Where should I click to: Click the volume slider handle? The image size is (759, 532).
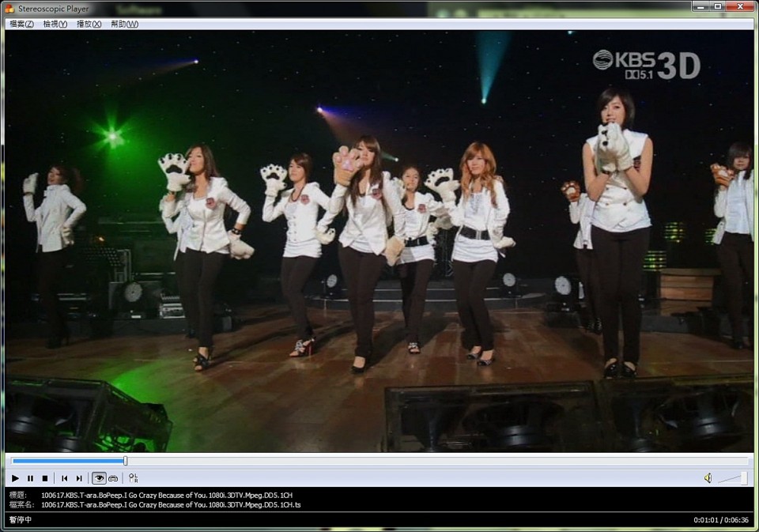tap(742, 477)
